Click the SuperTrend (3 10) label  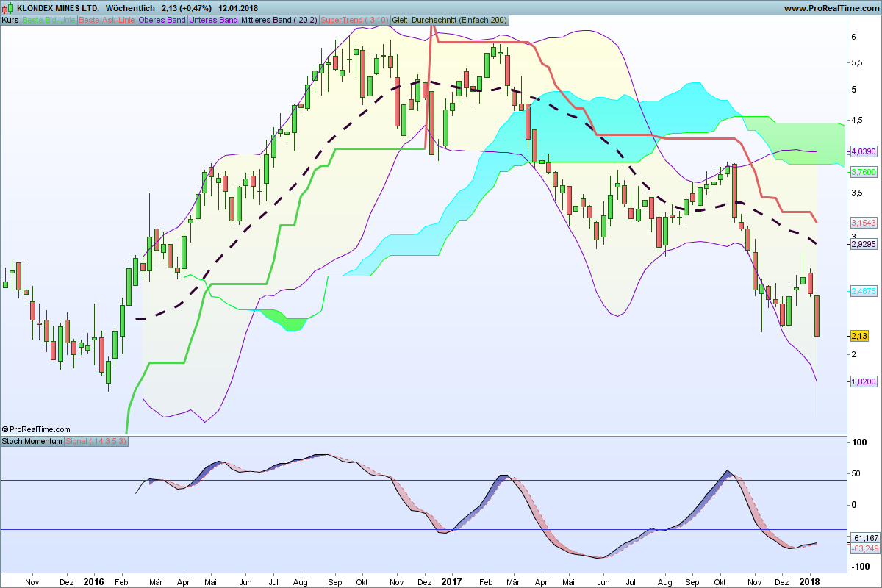pyautogui.click(x=354, y=20)
